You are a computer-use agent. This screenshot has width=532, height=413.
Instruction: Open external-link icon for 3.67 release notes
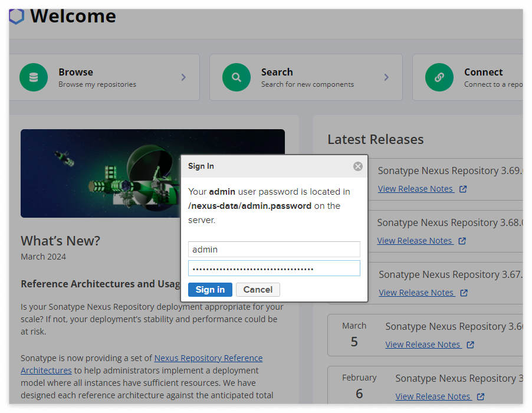464,293
